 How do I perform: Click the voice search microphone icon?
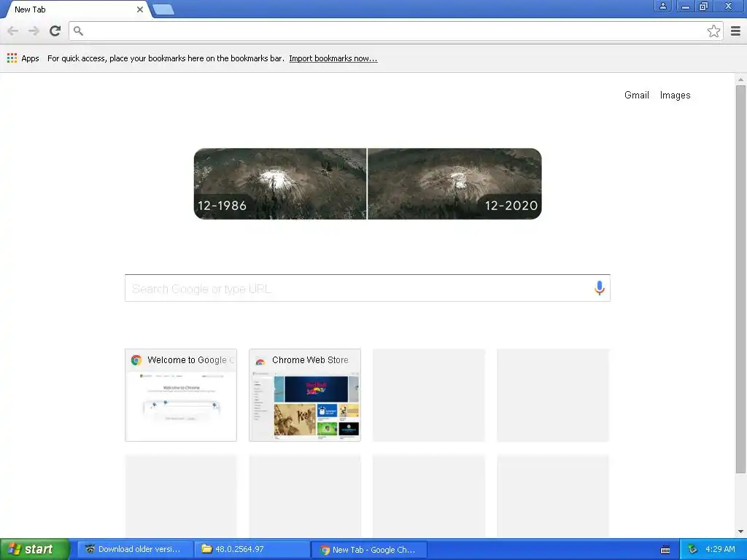tap(600, 288)
